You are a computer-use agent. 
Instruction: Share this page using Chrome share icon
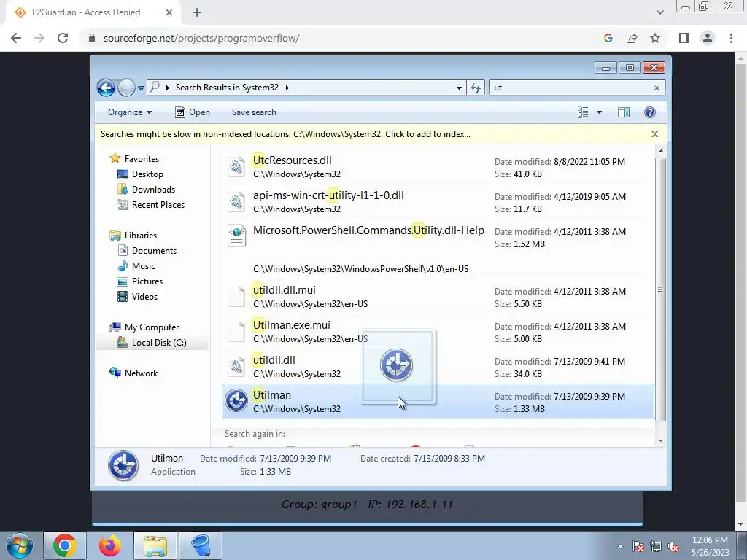coord(632,38)
